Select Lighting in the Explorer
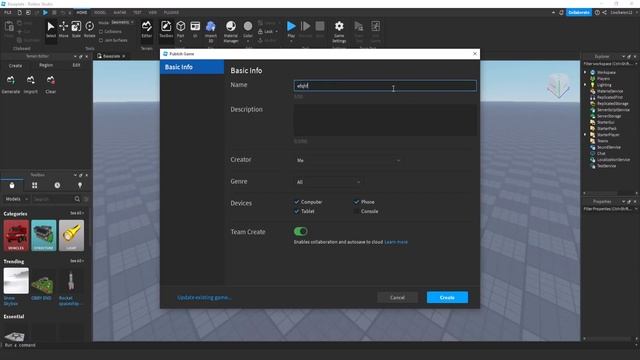640x360 pixels. (604, 85)
